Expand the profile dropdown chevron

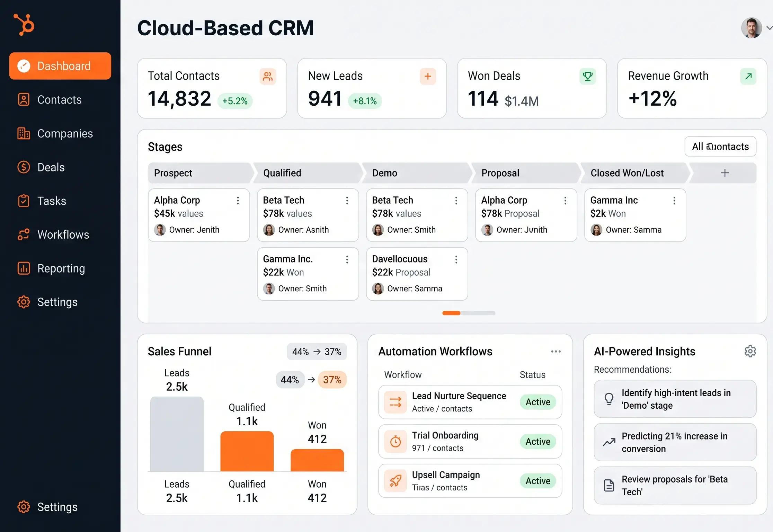click(x=769, y=28)
